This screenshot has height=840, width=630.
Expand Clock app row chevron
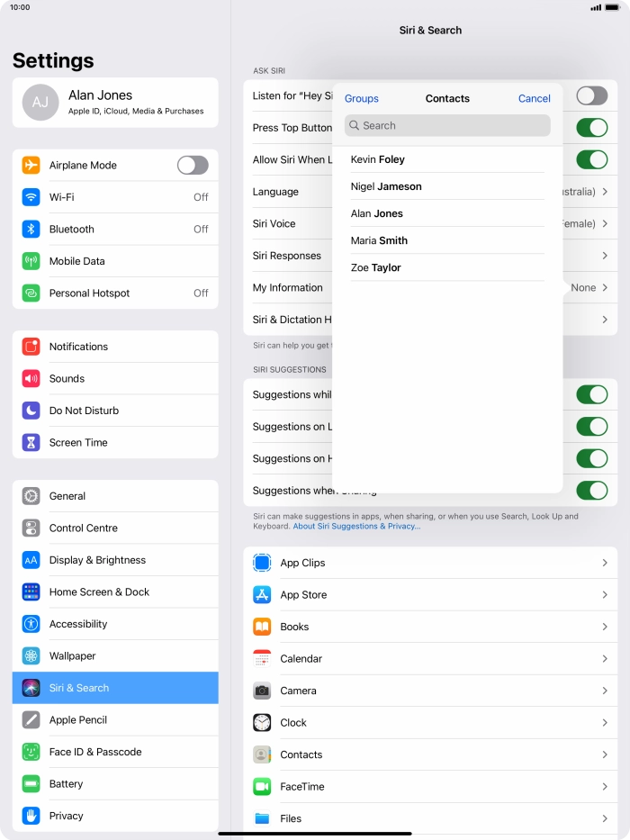pos(605,723)
